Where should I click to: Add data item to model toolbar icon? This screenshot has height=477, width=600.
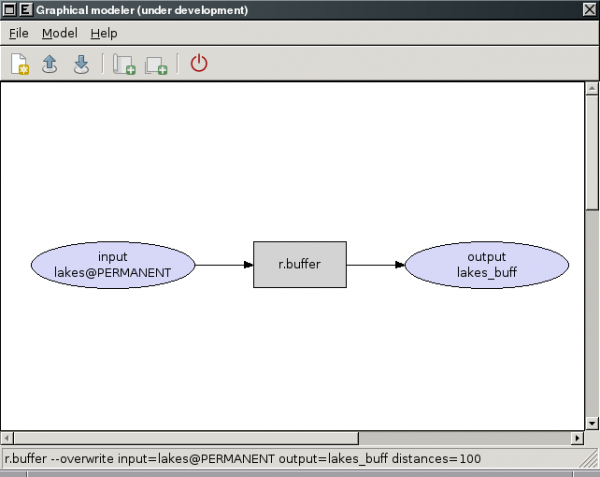[155, 64]
